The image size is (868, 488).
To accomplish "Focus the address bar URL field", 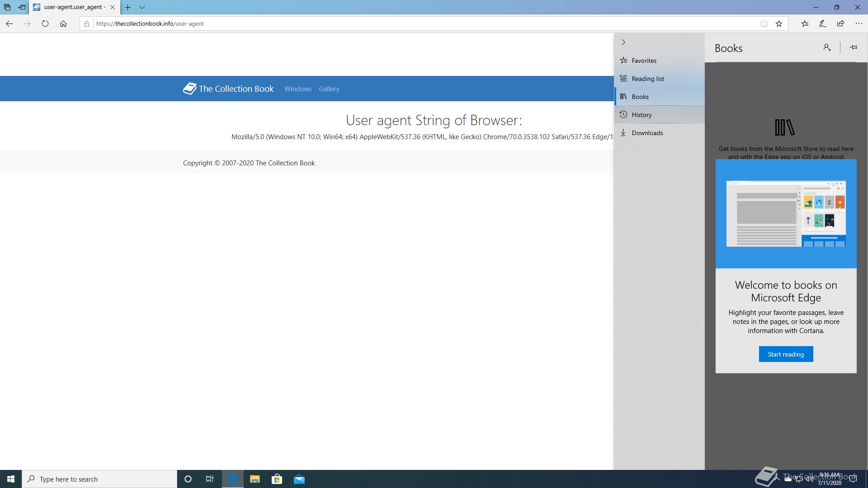I will click(425, 23).
